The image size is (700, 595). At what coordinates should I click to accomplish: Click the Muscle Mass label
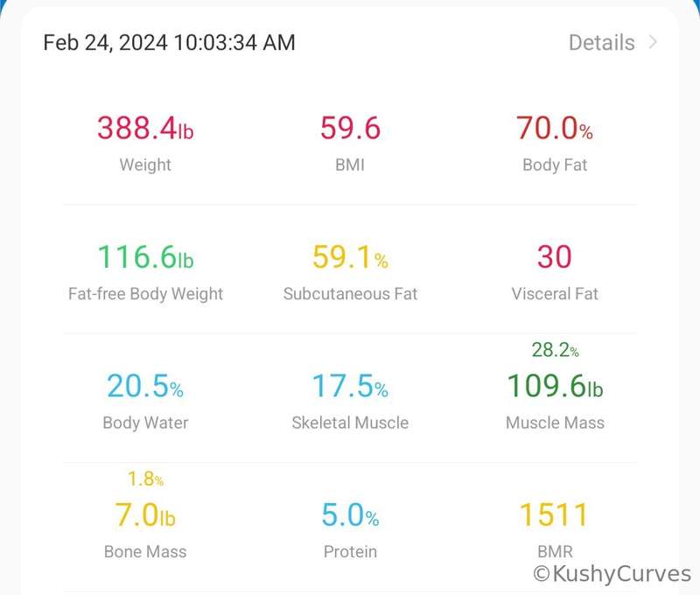click(x=555, y=423)
